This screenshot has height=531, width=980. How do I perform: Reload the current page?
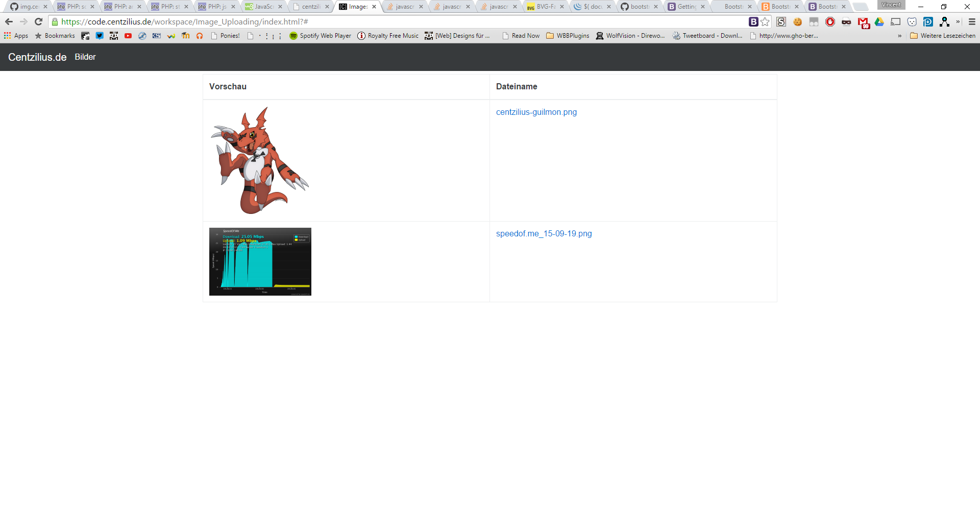38,22
